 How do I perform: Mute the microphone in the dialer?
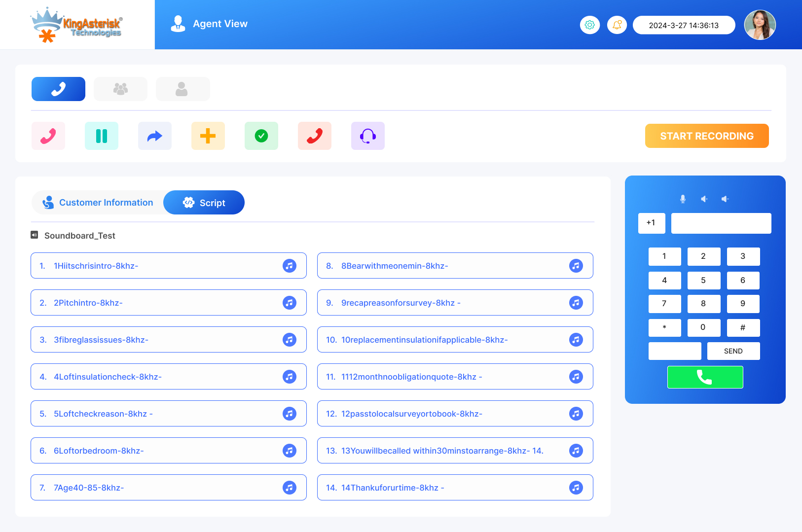pos(683,199)
